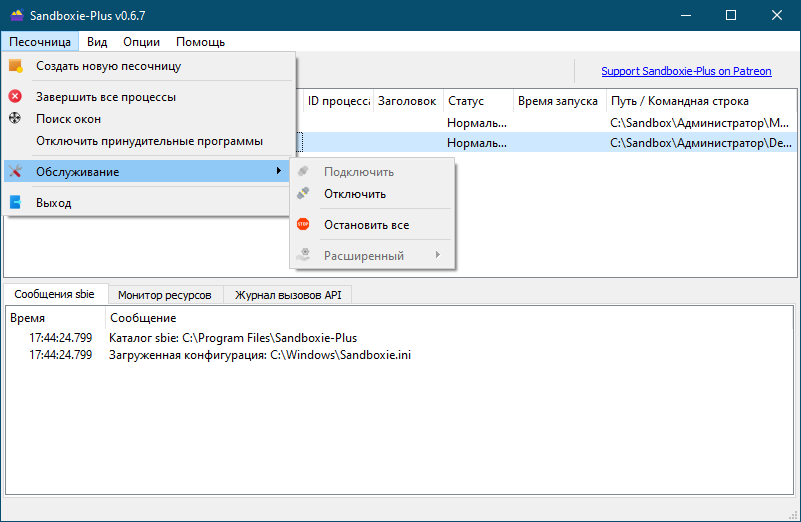Click highlighted row's Нормаль... status
Viewport: 801px width, 522px height.
pyautogui.click(x=477, y=144)
